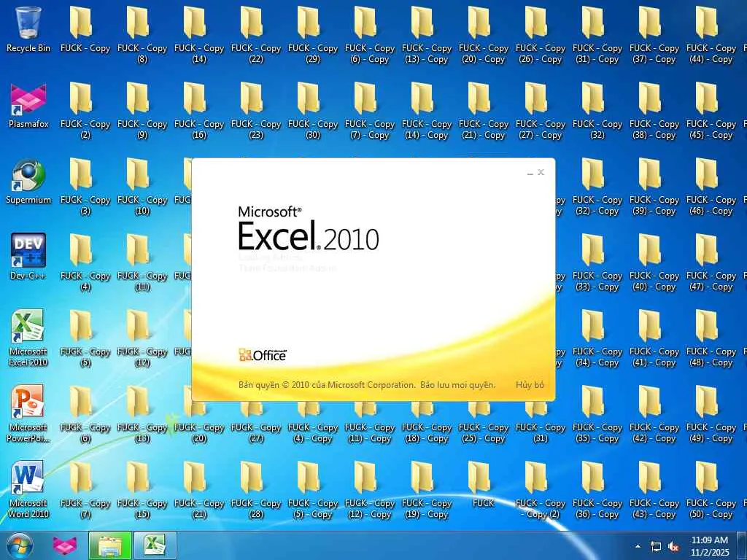This screenshot has height=560, width=747.
Task: Minimize the Excel 2010 splash window
Action: pos(530,172)
